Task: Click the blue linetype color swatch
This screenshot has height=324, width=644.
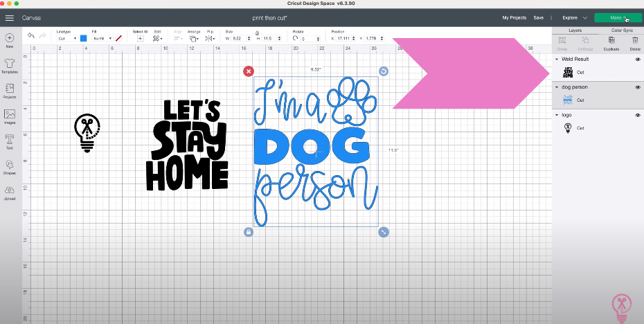Action: pos(83,38)
